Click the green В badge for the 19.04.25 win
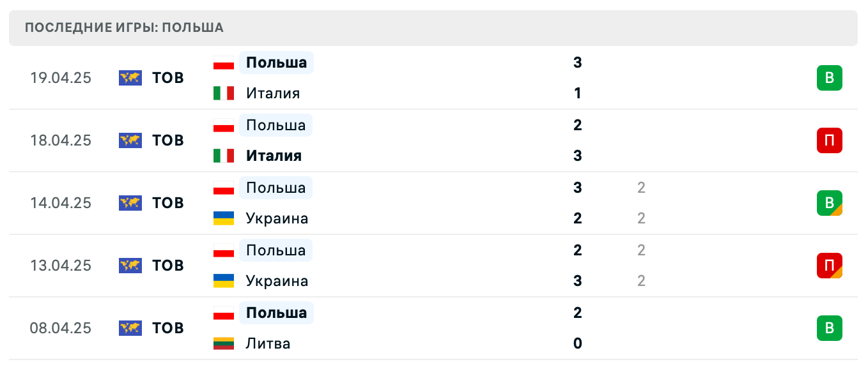Image resolution: width=868 pixels, height=369 pixels. point(830,78)
